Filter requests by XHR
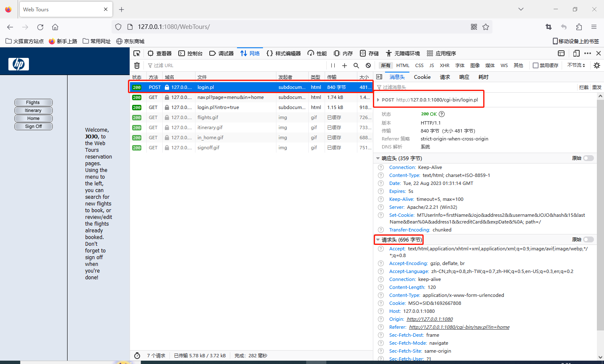 point(445,65)
